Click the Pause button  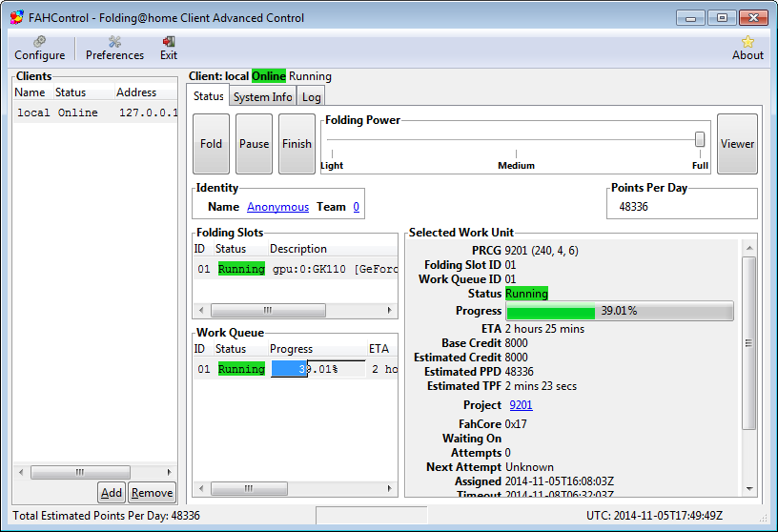click(254, 144)
